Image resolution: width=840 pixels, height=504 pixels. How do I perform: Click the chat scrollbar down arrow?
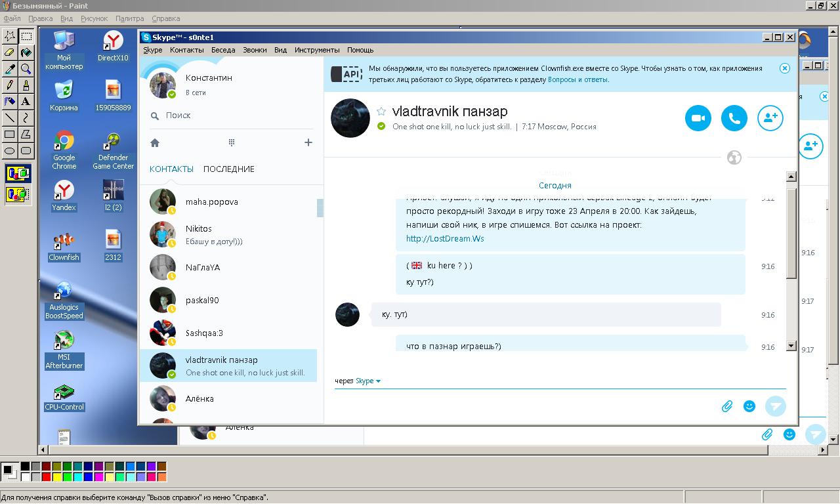point(791,345)
